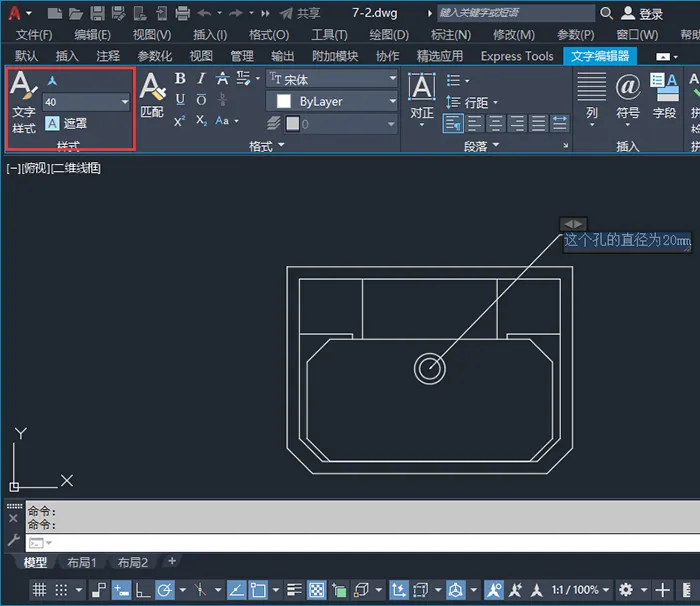The width and height of the screenshot is (700, 606).
Task: Click the [俯视] viewport view control
Action: click(36, 168)
